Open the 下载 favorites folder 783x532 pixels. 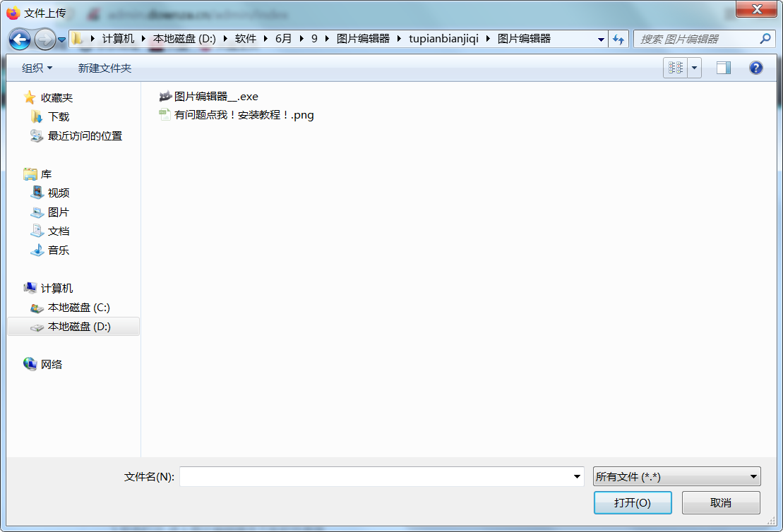(59, 117)
